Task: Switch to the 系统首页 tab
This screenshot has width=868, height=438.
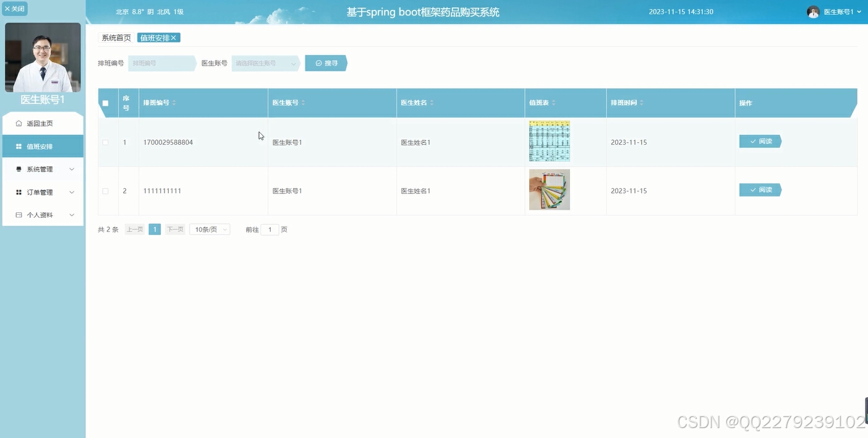Action: [x=115, y=37]
